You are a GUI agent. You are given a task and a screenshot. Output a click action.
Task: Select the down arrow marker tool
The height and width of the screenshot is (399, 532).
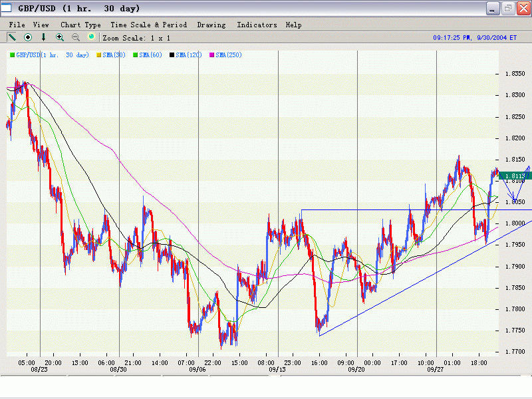click(44, 37)
